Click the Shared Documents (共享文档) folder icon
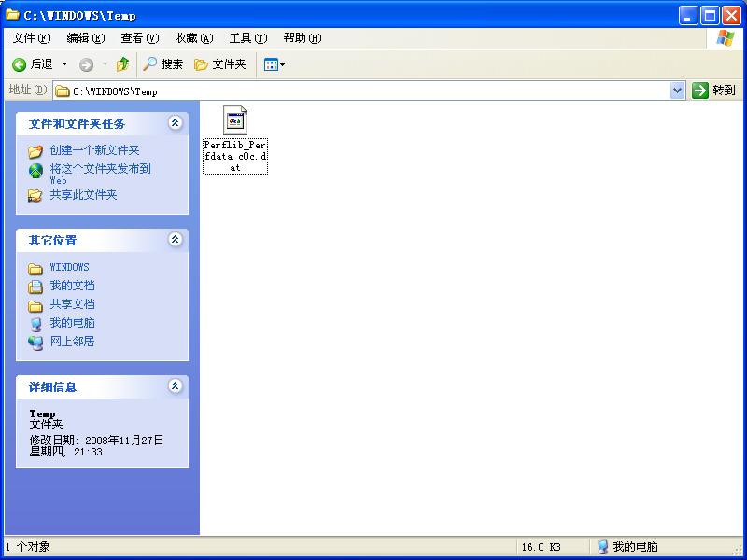The image size is (747, 560). tap(35, 306)
